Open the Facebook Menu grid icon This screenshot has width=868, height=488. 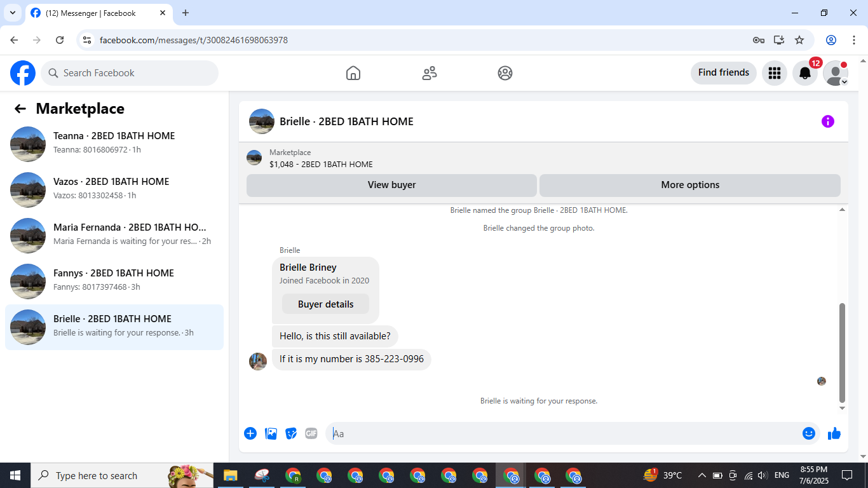[x=775, y=73]
